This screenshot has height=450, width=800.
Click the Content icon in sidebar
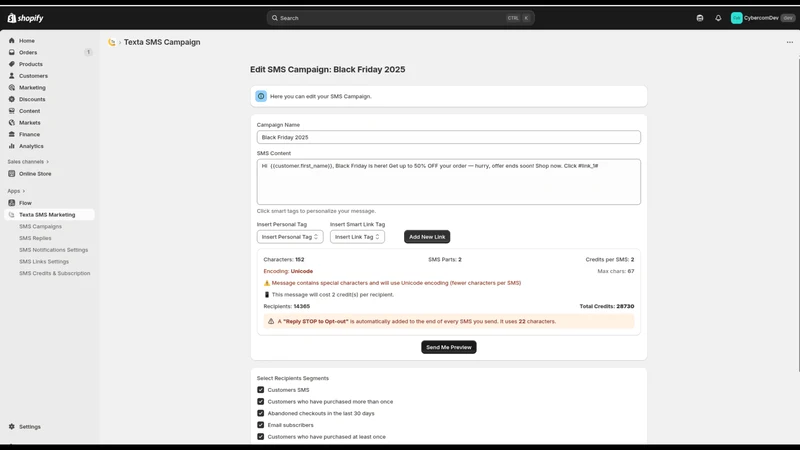coord(12,111)
